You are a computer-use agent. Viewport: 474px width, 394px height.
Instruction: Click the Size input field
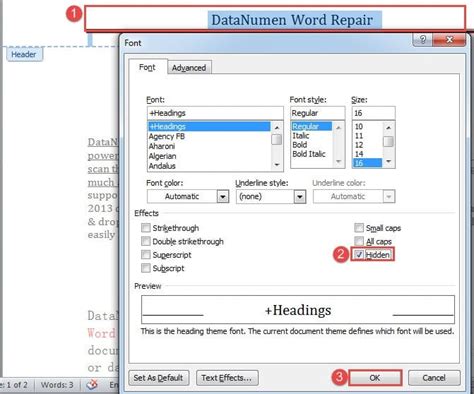click(x=373, y=113)
